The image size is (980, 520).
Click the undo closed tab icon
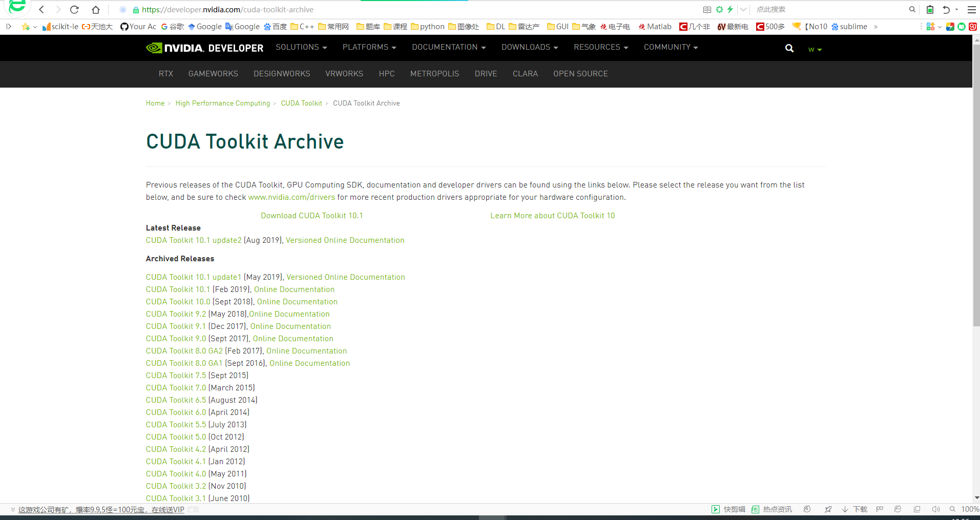946,9
